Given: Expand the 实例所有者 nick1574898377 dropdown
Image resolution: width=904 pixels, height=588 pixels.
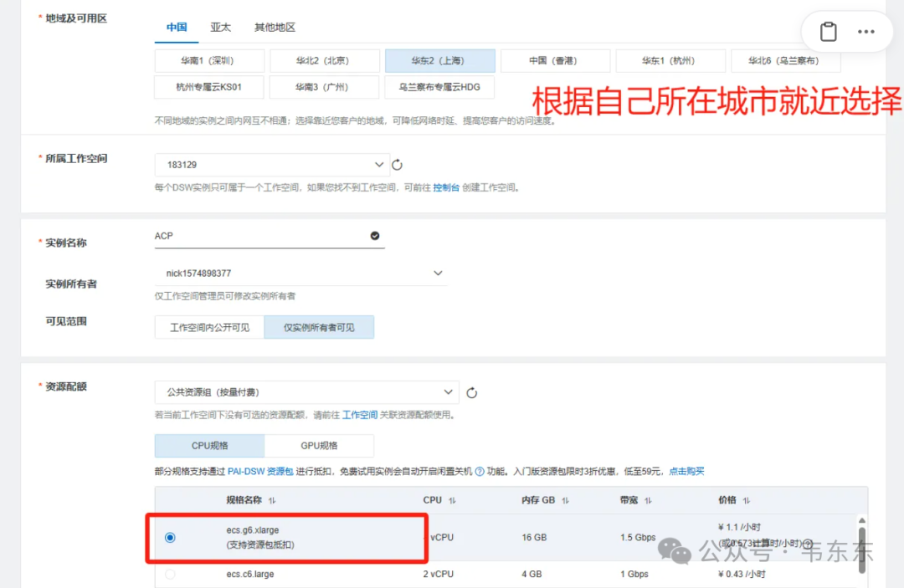Looking at the screenshot, I should [x=300, y=273].
